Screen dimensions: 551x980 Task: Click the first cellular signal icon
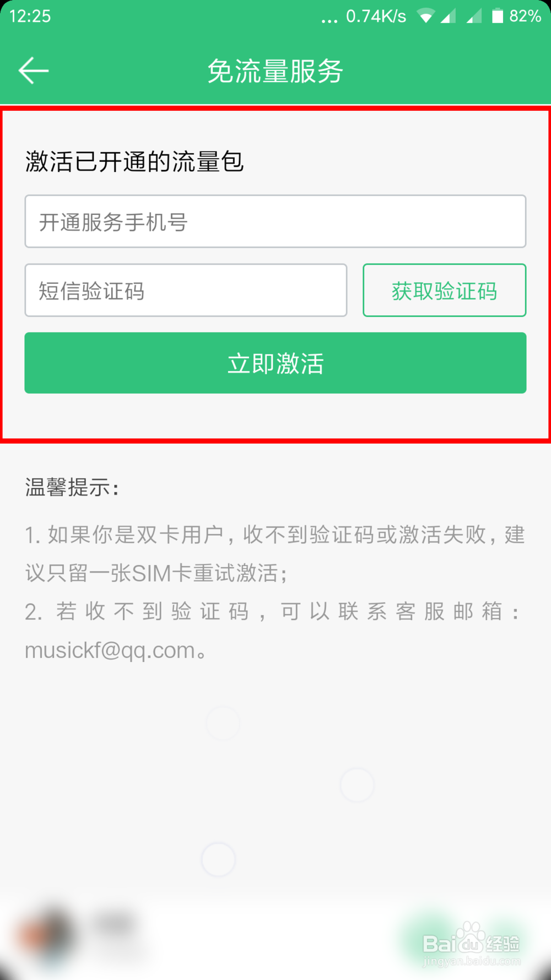[x=448, y=16]
